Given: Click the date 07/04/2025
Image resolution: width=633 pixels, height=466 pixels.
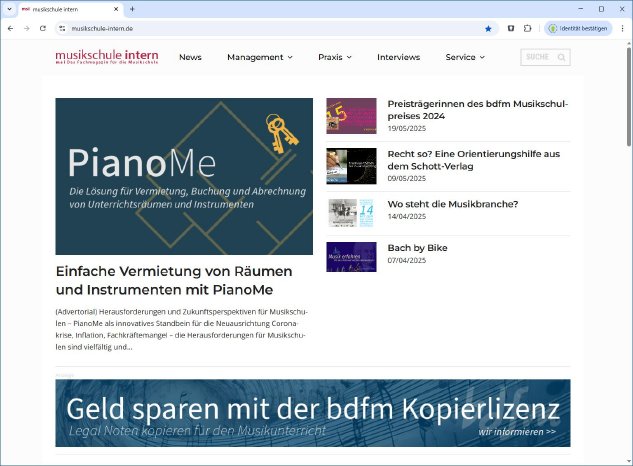Looking at the screenshot, I should pos(407,260).
